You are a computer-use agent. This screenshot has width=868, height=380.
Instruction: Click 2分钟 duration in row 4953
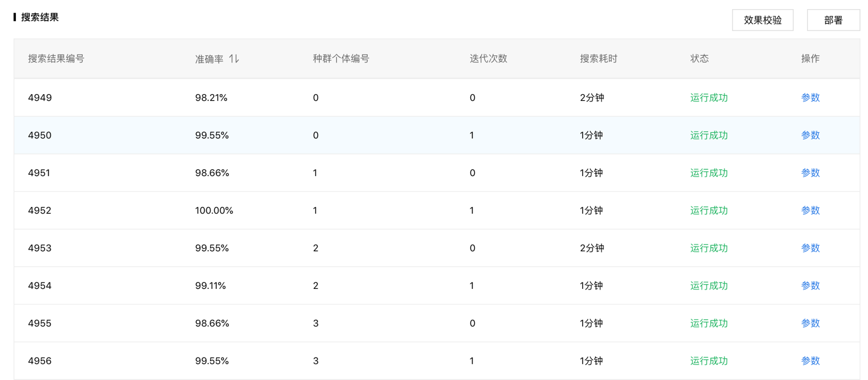pos(592,248)
